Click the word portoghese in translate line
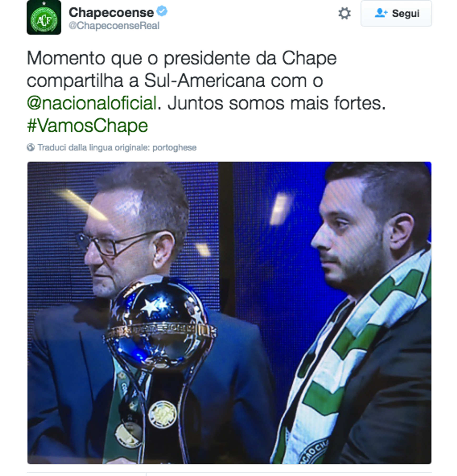Viewport: 457px width, 476px height. tap(174, 148)
